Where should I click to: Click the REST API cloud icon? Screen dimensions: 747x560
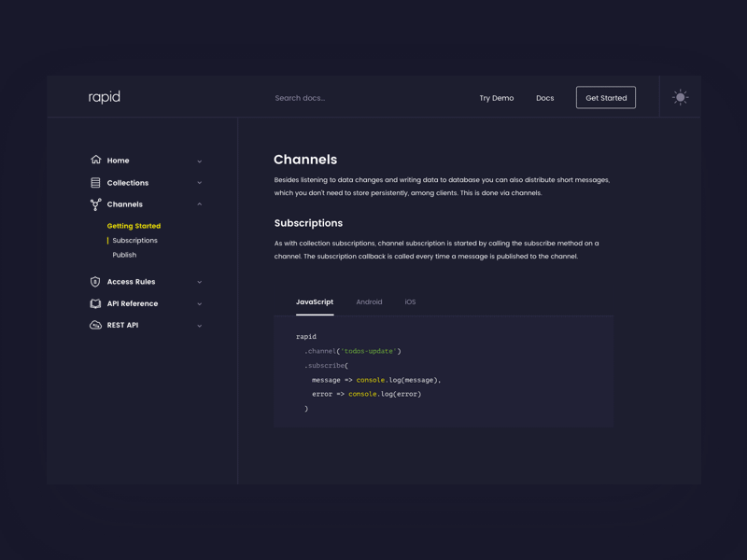(95, 326)
